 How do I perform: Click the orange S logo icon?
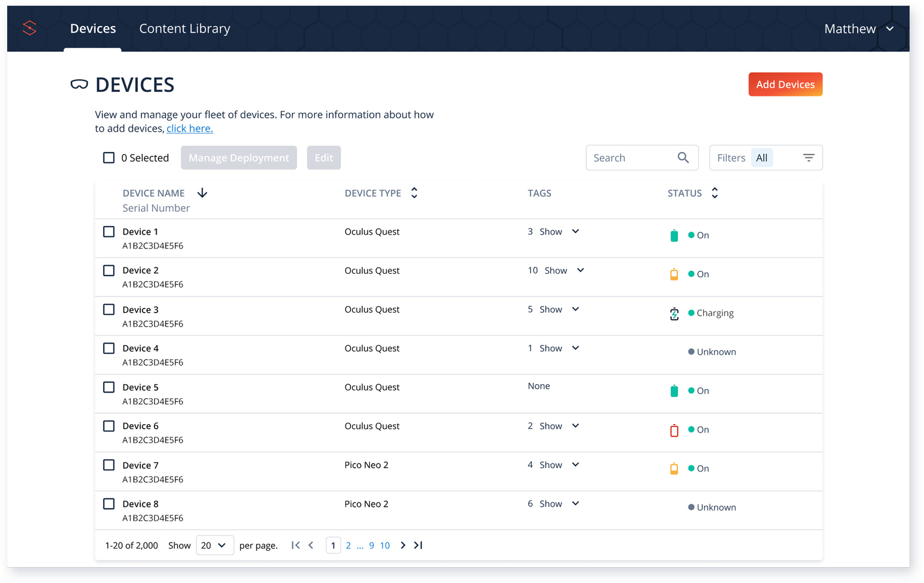point(29,28)
